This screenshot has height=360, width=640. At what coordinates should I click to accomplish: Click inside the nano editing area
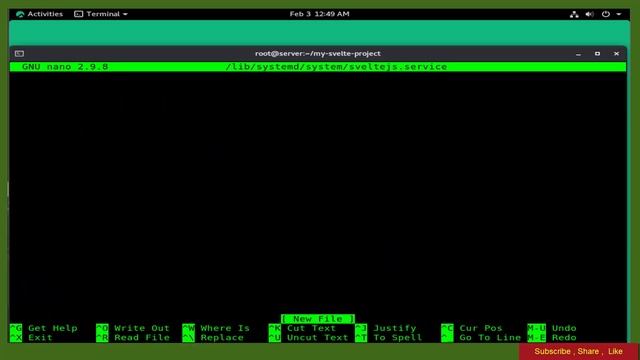pyautogui.click(x=318, y=192)
